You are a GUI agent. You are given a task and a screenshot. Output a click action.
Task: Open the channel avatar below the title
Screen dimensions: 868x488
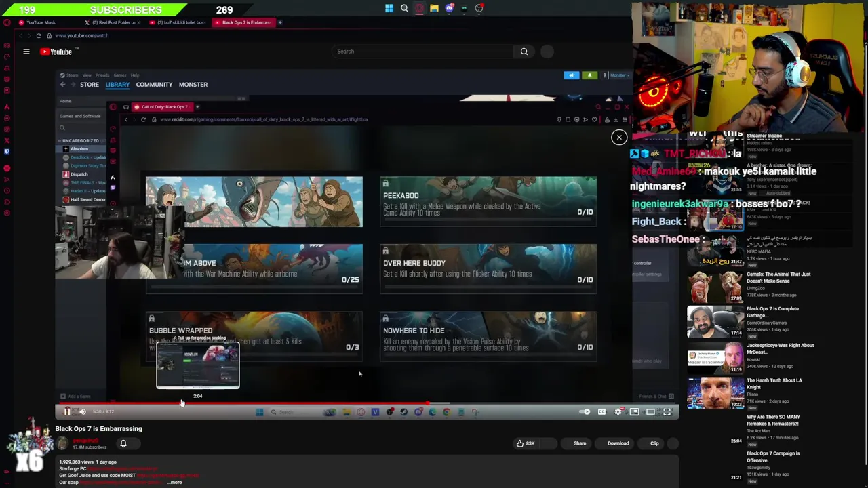(x=62, y=443)
